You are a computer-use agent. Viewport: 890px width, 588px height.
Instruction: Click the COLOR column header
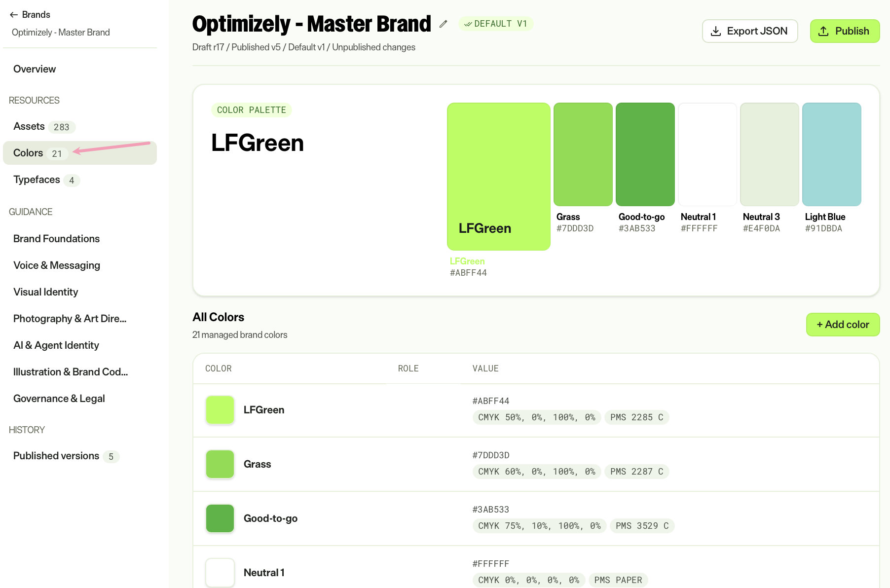coord(219,368)
